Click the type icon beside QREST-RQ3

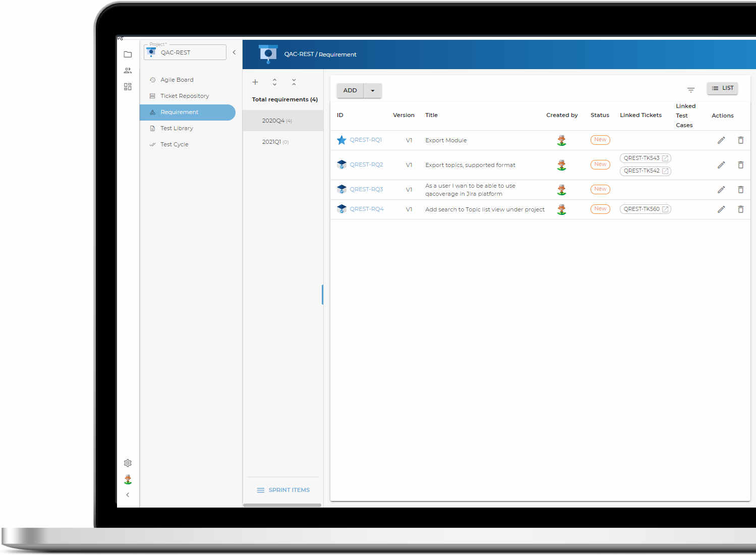pos(341,189)
